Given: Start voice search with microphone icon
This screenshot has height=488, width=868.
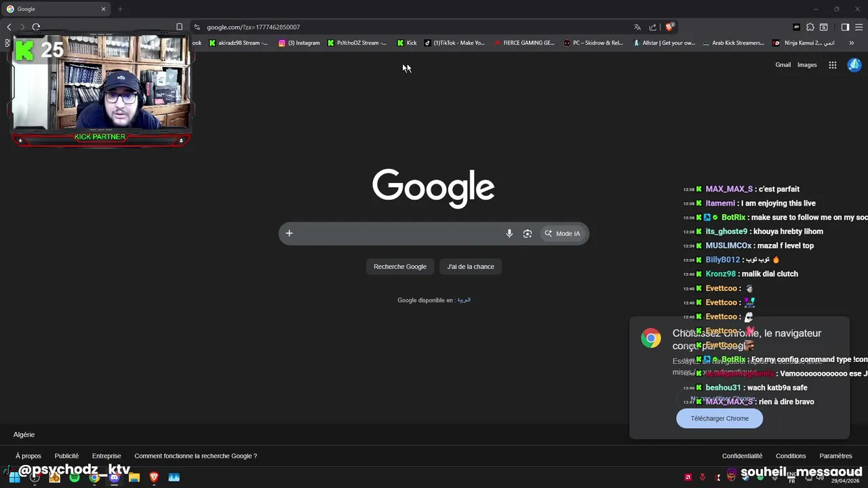Looking at the screenshot, I should 509,233.
